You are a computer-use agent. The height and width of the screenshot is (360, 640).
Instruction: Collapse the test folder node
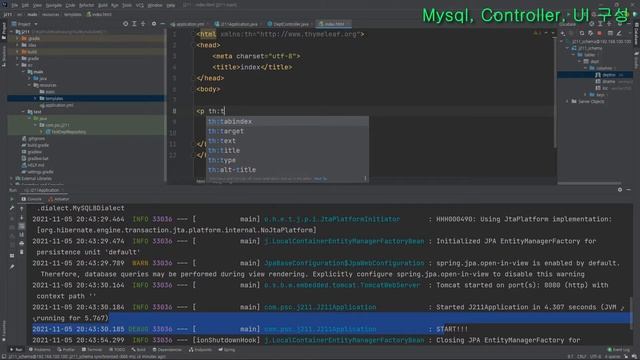pyautogui.click(x=23, y=111)
